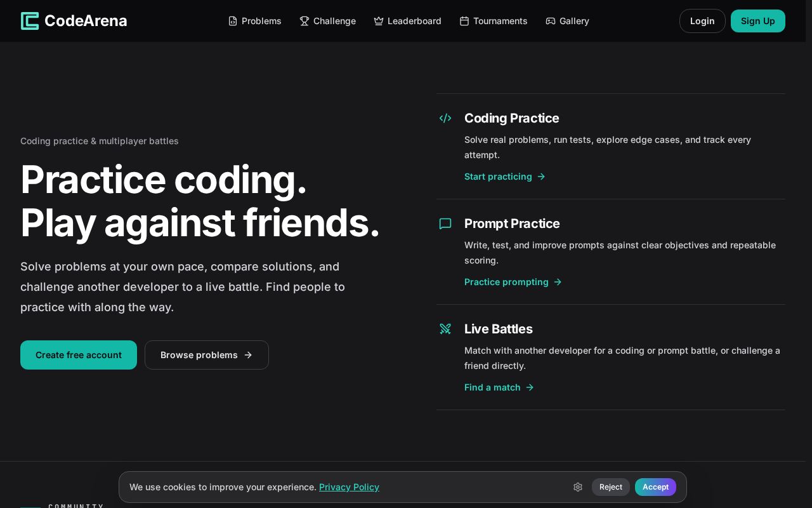This screenshot has height=508, width=812.
Task: Click the 'Practice coding.' headline text
Action: point(164,180)
